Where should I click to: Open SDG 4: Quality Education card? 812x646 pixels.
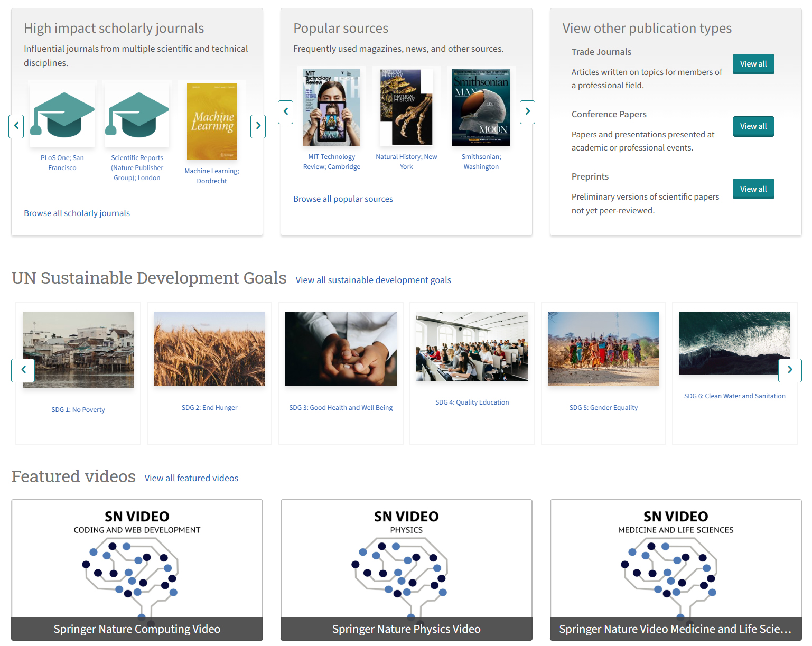coord(472,373)
